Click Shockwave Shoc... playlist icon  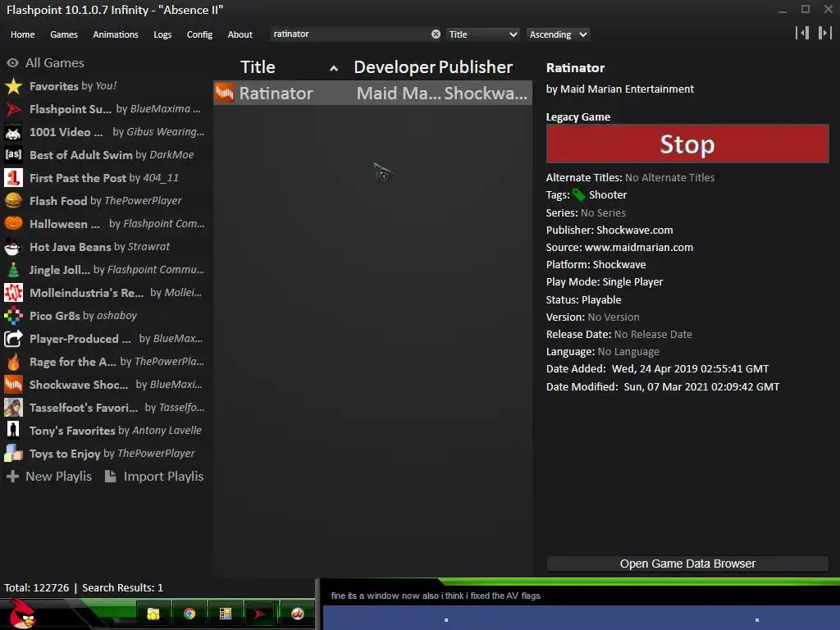click(13, 385)
